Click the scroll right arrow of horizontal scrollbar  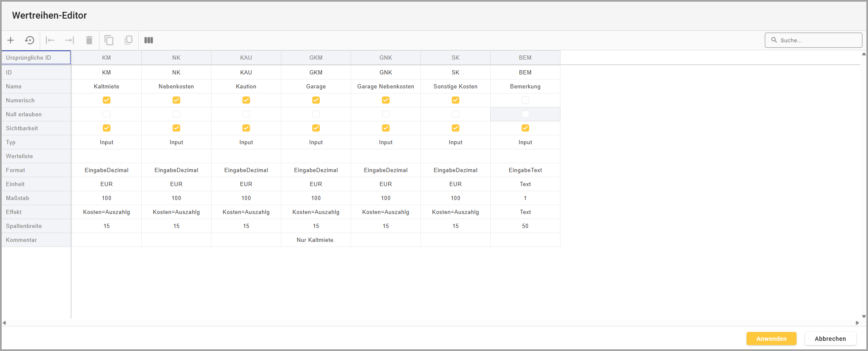(x=857, y=323)
